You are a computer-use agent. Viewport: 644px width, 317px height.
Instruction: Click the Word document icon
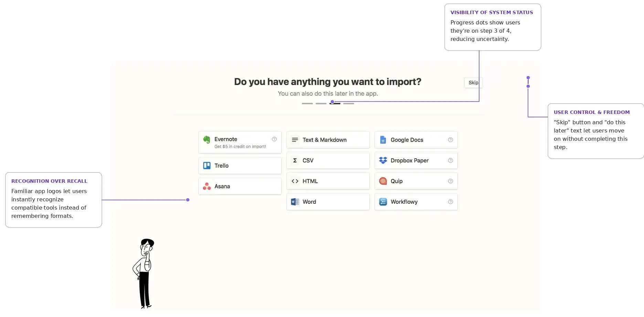click(295, 202)
